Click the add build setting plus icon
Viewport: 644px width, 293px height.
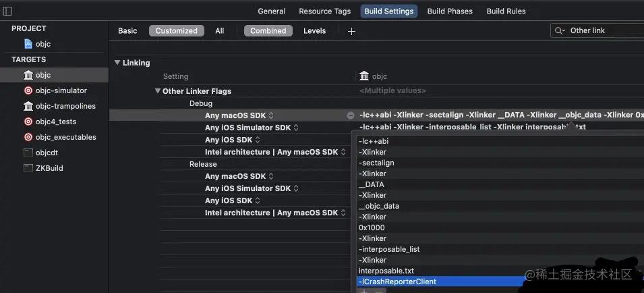[351, 31]
